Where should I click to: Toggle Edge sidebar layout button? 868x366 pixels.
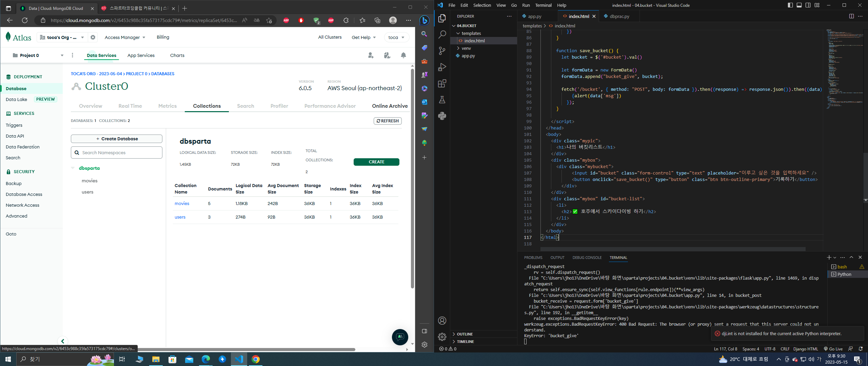click(424, 331)
